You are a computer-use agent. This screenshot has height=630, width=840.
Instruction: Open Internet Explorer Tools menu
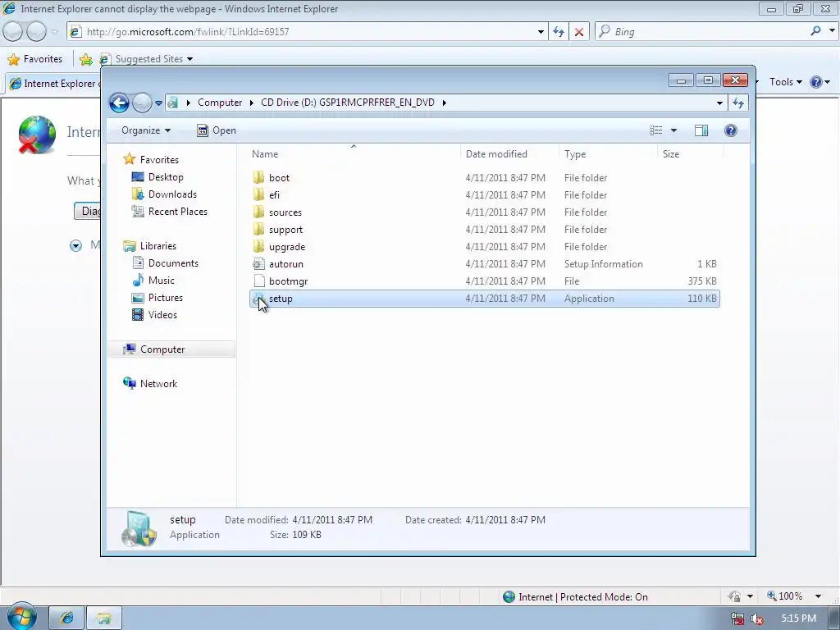tap(786, 82)
